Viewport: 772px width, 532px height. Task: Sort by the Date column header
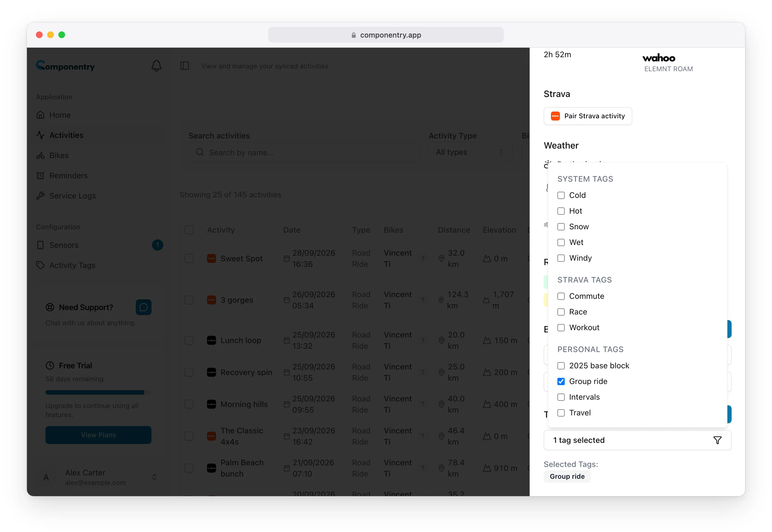291,230
